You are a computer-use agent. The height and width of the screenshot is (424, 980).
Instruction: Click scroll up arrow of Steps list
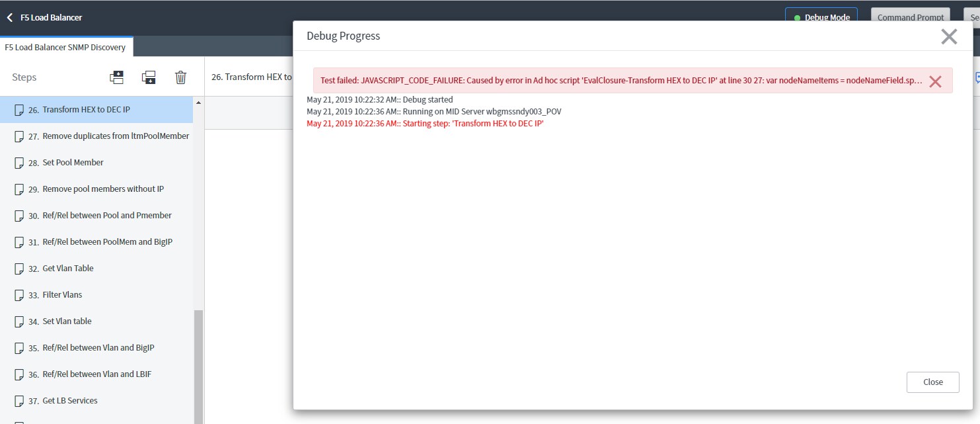(198, 103)
